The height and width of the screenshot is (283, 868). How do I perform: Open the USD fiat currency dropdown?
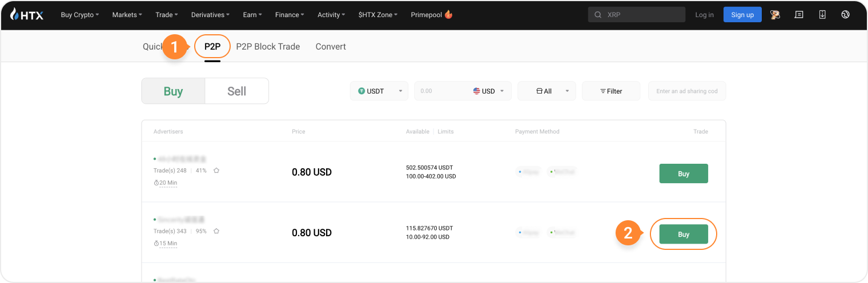(x=489, y=91)
